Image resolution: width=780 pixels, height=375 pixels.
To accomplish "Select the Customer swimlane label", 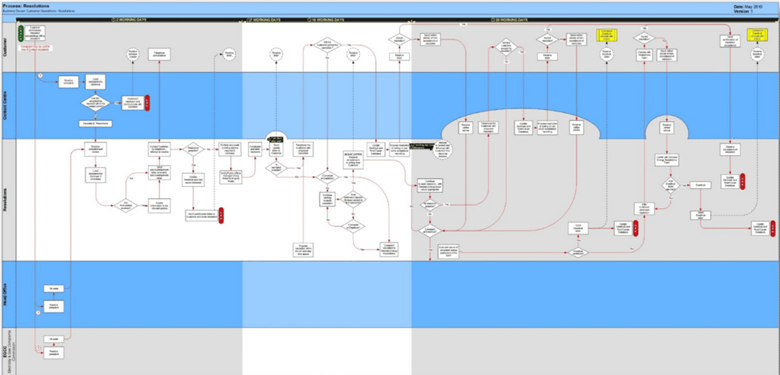I will click(6, 48).
